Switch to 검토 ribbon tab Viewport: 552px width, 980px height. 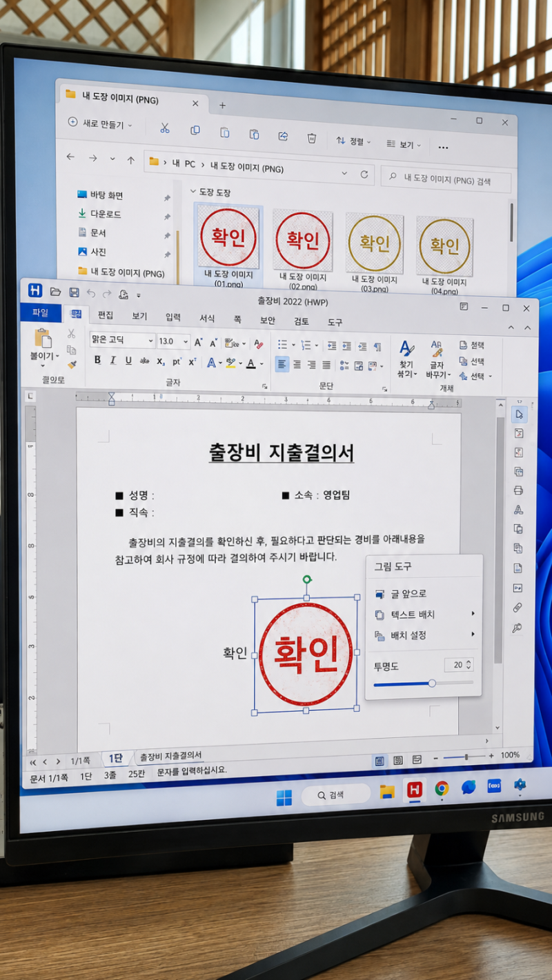pyautogui.click(x=302, y=321)
